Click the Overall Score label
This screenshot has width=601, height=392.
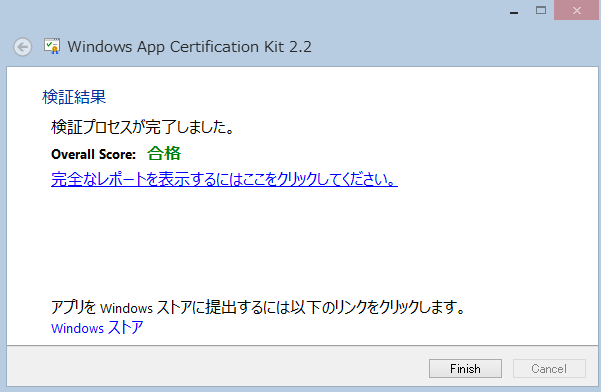(x=94, y=154)
